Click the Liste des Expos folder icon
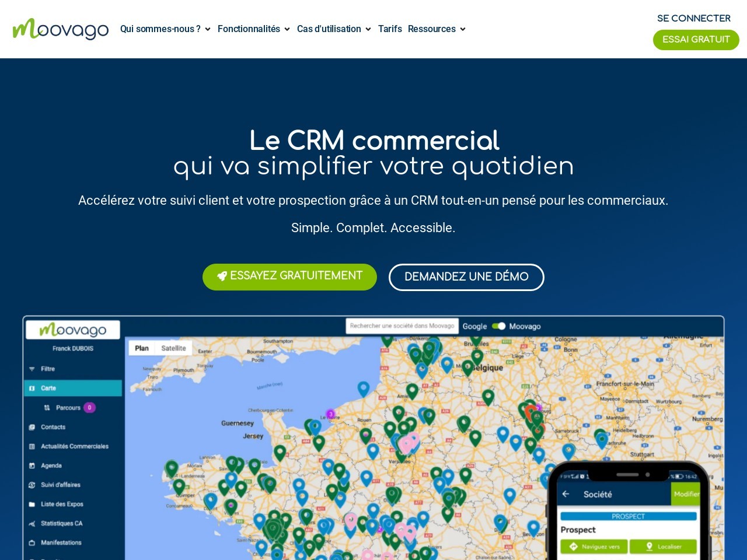The image size is (747, 560). [32, 504]
